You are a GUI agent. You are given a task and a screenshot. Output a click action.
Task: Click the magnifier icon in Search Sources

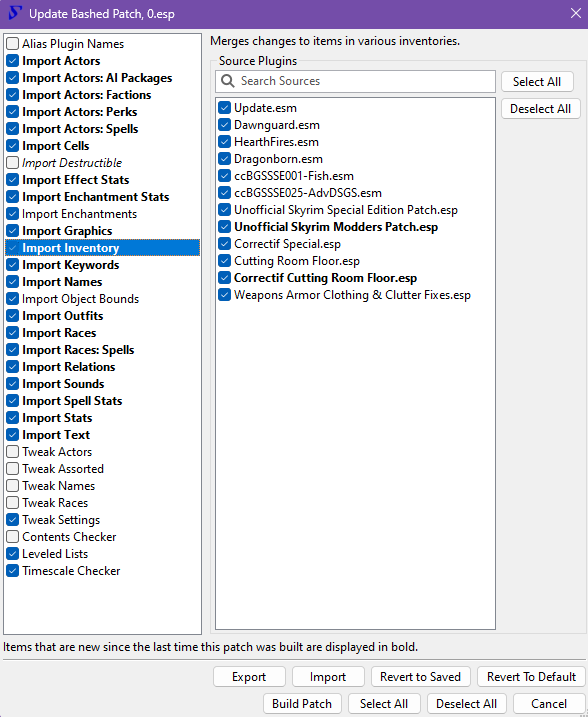click(228, 81)
